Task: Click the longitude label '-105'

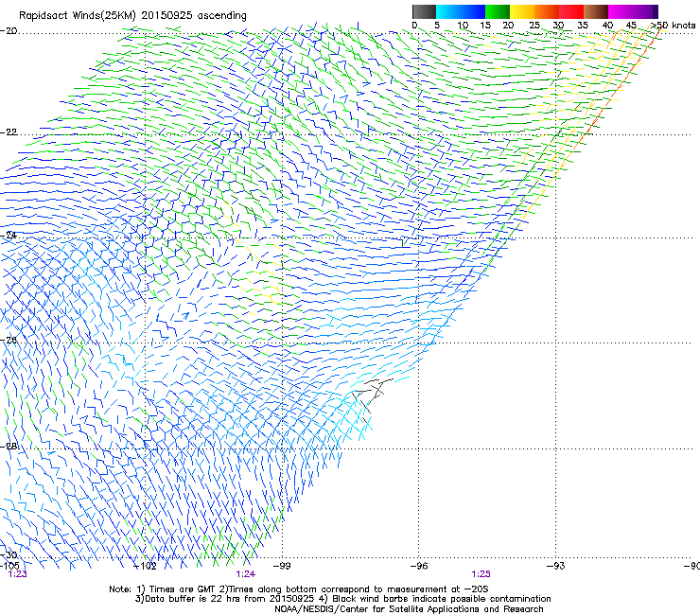Action: click(9, 566)
